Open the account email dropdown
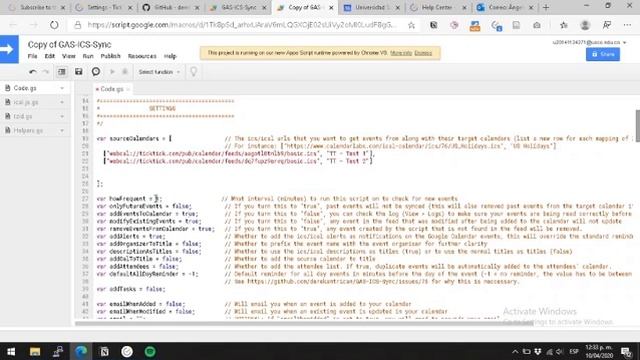The width and height of the screenshot is (640, 360). (589, 42)
